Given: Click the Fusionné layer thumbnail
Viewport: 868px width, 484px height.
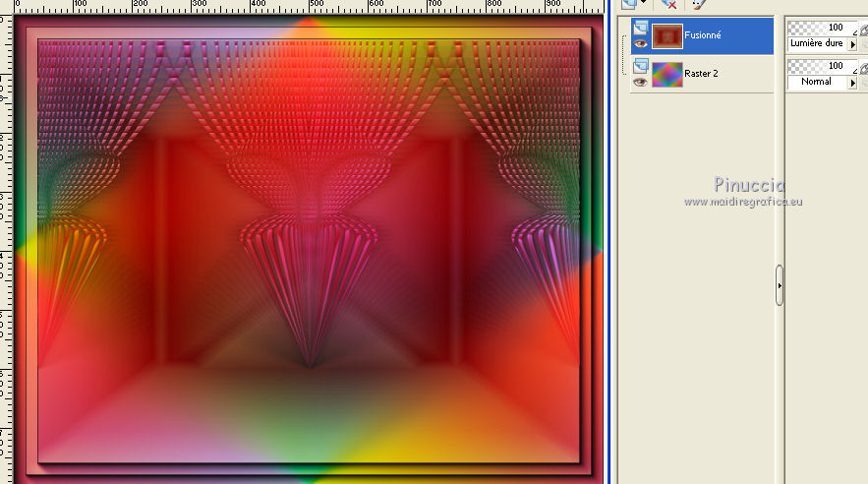Looking at the screenshot, I should click(x=667, y=36).
